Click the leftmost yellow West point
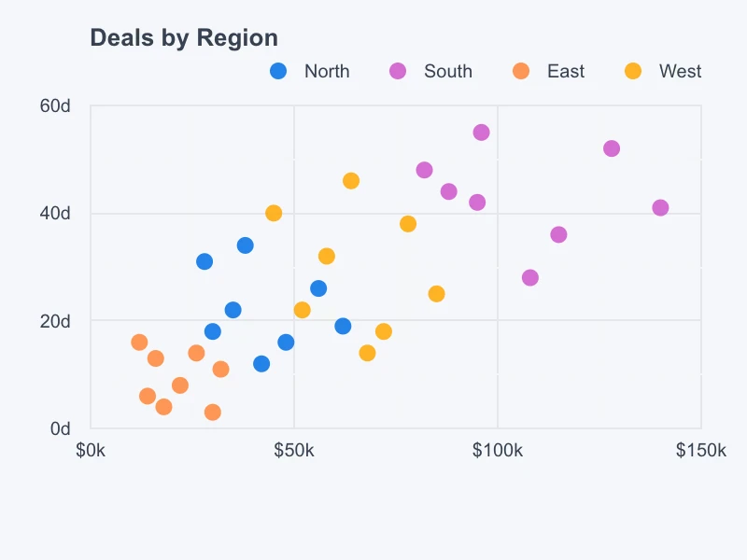747x560 pixels. click(274, 213)
